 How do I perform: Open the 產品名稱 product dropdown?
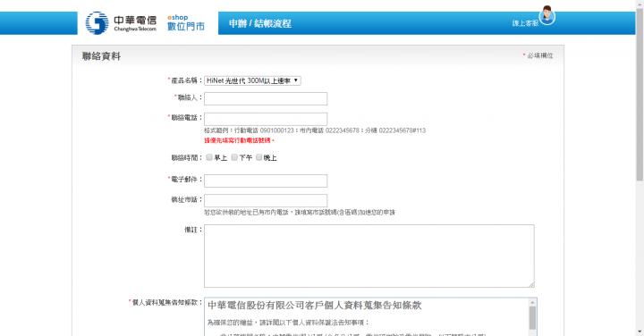(252, 80)
